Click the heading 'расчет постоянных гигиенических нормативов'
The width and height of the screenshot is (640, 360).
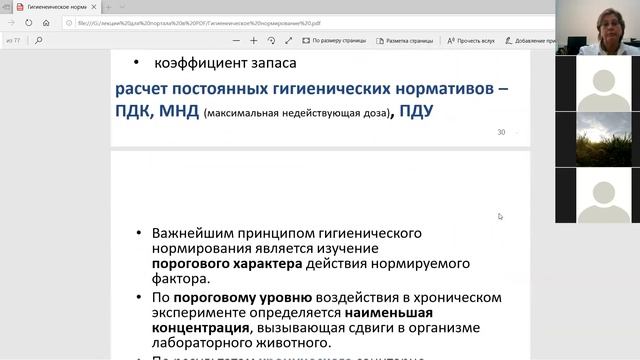coord(304,89)
